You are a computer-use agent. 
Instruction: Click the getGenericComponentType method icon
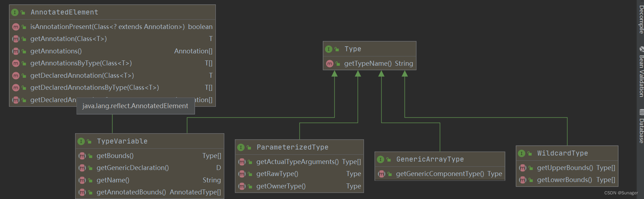382,174
